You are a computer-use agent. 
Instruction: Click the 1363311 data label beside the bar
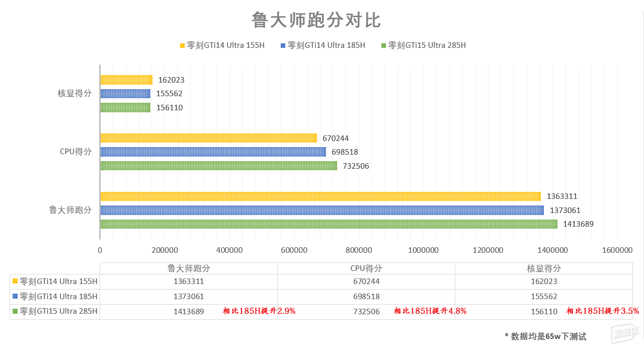[562, 196]
